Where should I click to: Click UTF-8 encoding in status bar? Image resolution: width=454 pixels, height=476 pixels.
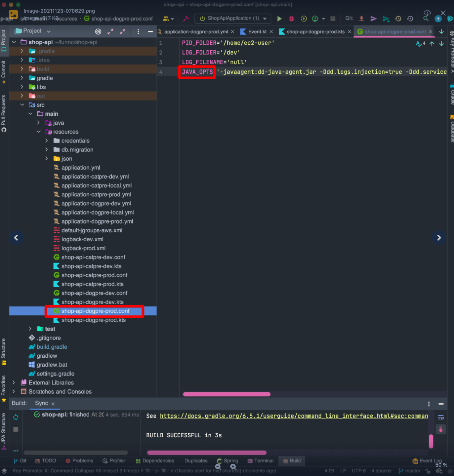coord(359,471)
